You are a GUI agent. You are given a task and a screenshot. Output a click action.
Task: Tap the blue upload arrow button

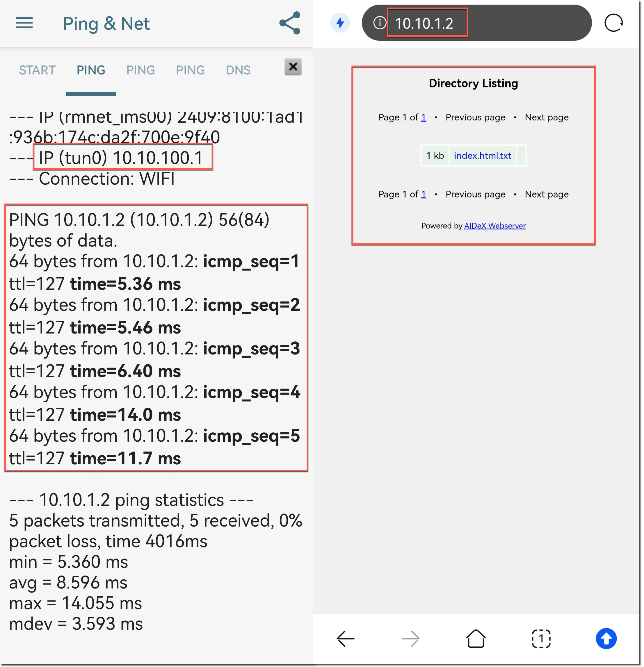point(606,639)
